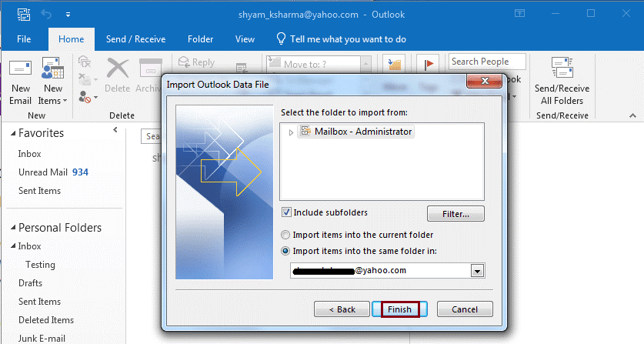Toggle the Include subfolders checkbox
The width and height of the screenshot is (644, 344).
tap(287, 212)
